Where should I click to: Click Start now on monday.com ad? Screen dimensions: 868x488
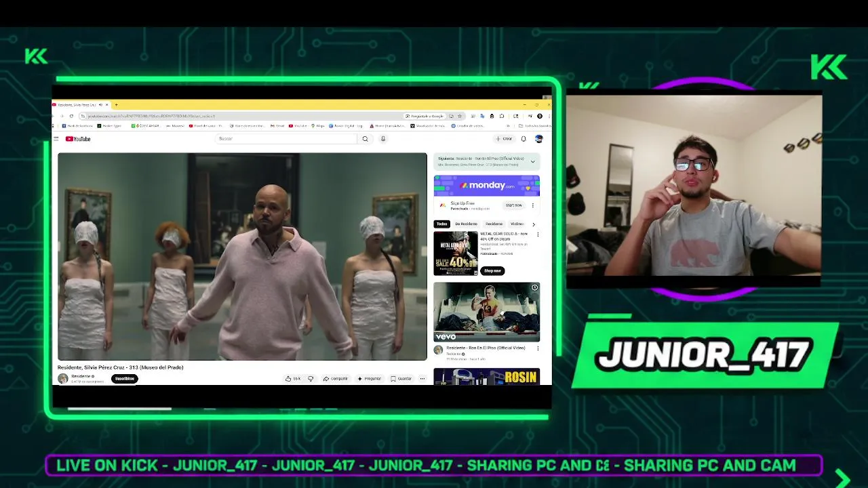tap(514, 205)
